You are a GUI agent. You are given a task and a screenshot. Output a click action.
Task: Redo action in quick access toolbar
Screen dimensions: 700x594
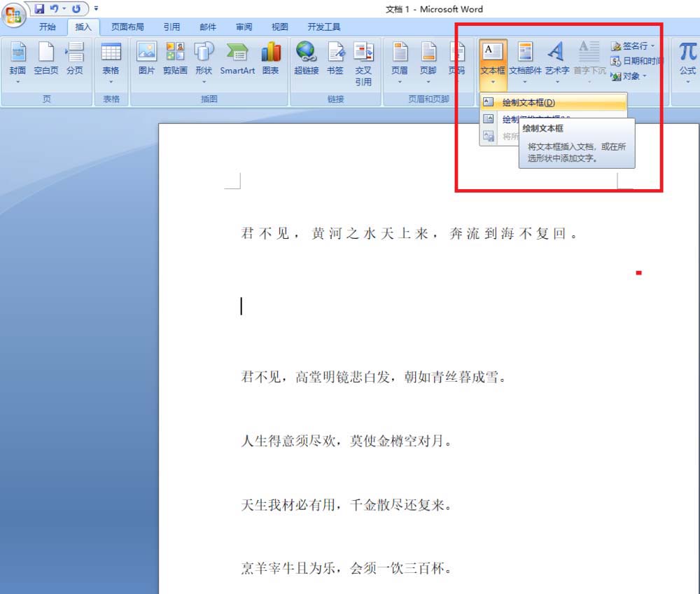point(76,8)
